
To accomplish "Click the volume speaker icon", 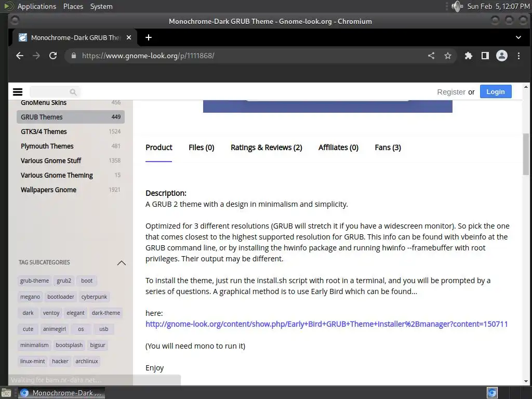I will 457,6.
